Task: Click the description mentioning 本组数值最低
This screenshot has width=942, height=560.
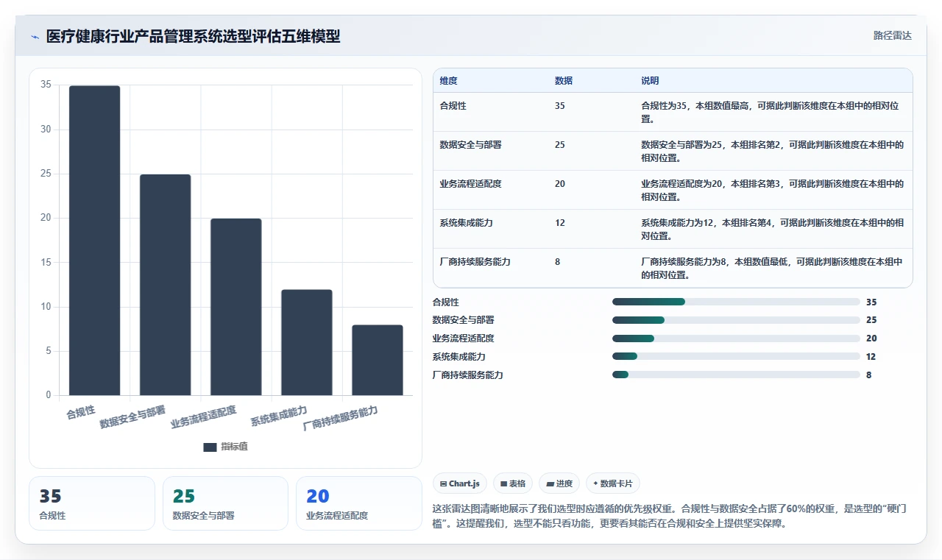Action: tap(772, 268)
